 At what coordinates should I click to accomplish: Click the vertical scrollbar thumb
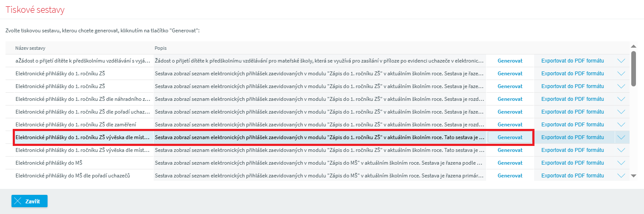[x=633, y=68]
